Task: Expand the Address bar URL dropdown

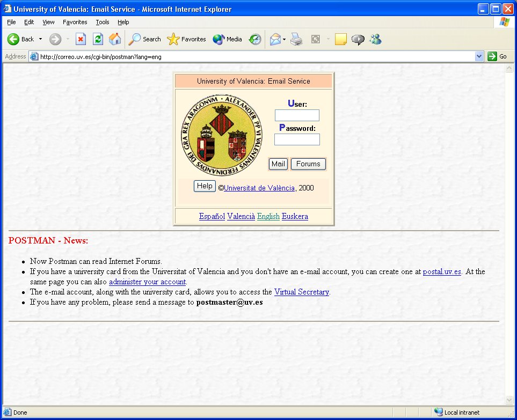Action: tap(479, 56)
